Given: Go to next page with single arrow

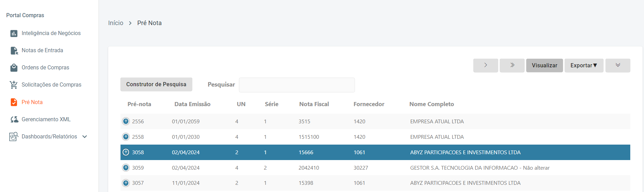Looking at the screenshot, I should click(x=485, y=65).
